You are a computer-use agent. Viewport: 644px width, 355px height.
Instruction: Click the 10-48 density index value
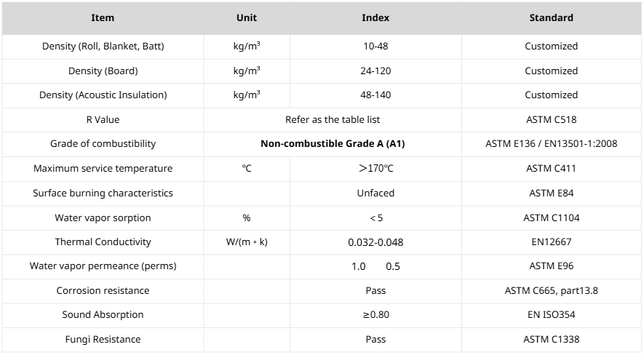click(375, 46)
